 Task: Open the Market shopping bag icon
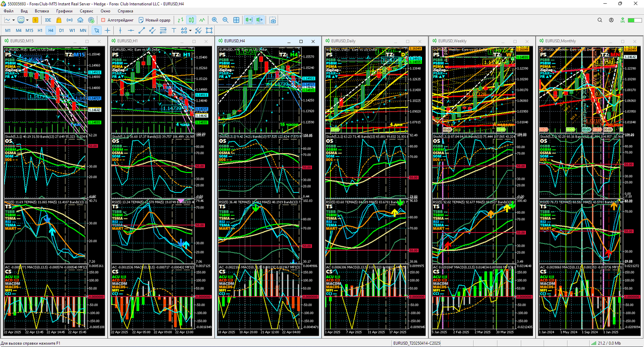(59, 20)
